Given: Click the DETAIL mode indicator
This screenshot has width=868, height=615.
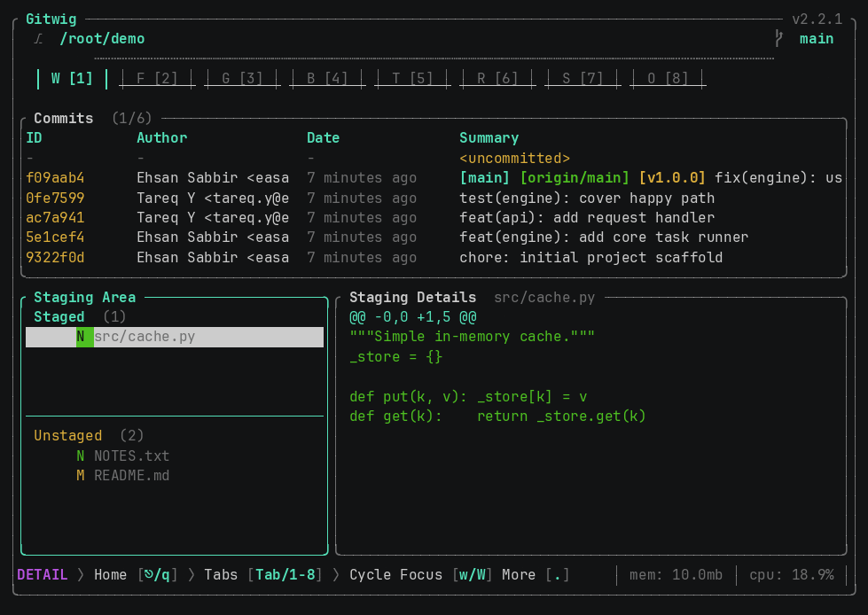Looking at the screenshot, I should (x=43, y=575).
